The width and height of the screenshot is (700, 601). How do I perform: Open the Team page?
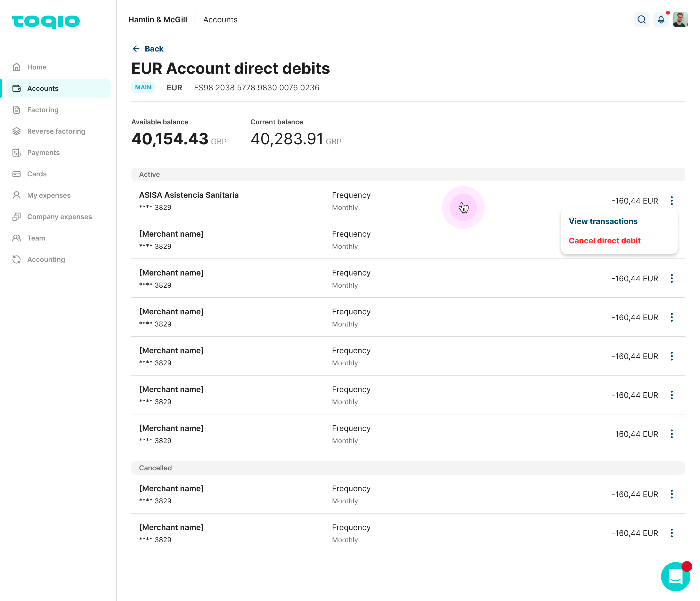tap(36, 238)
